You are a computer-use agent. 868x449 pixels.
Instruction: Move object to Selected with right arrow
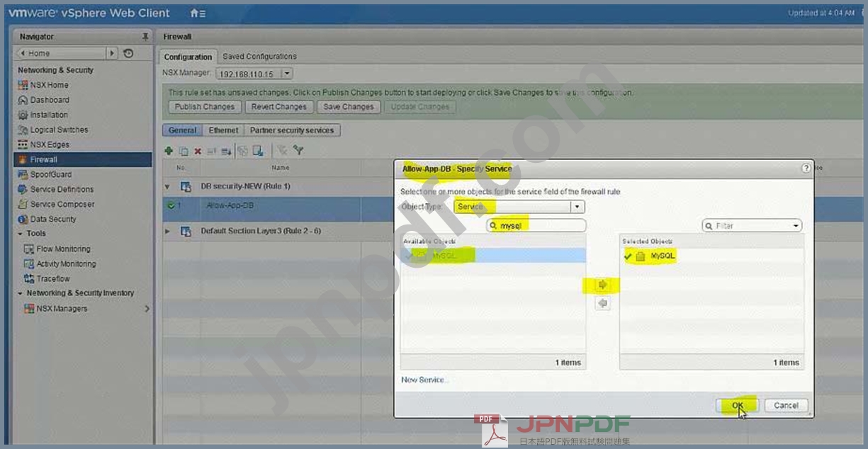pos(603,285)
